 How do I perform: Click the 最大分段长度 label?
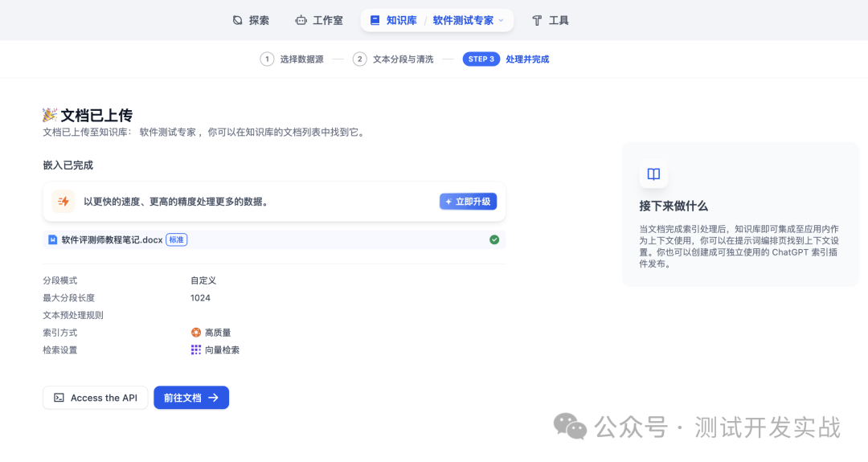(x=69, y=297)
